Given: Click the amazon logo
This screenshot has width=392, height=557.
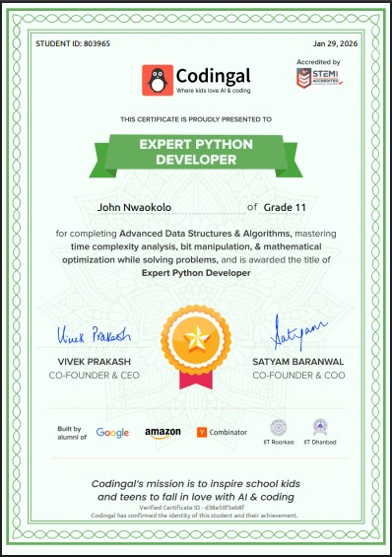Looking at the screenshot, I should pyautogui.click(x=163, y=433).
